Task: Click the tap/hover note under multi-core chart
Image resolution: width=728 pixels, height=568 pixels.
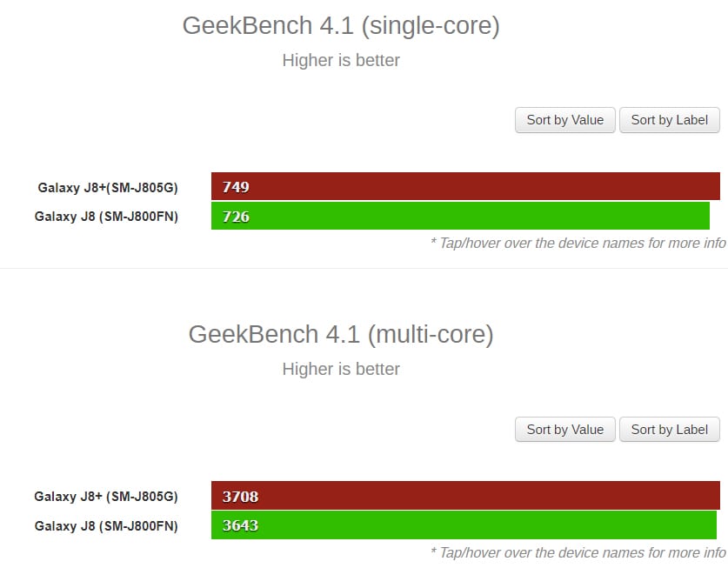Action: tap(578, 552)
